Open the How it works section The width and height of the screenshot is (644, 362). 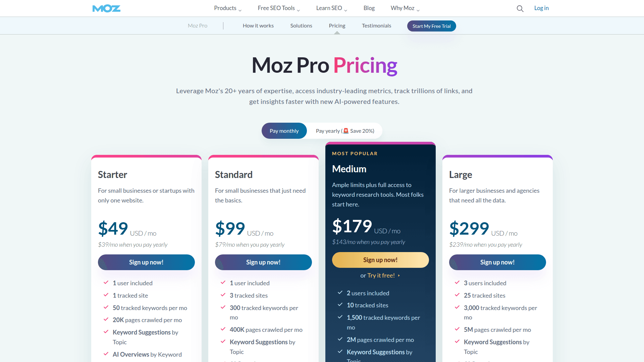pos(258,25)
